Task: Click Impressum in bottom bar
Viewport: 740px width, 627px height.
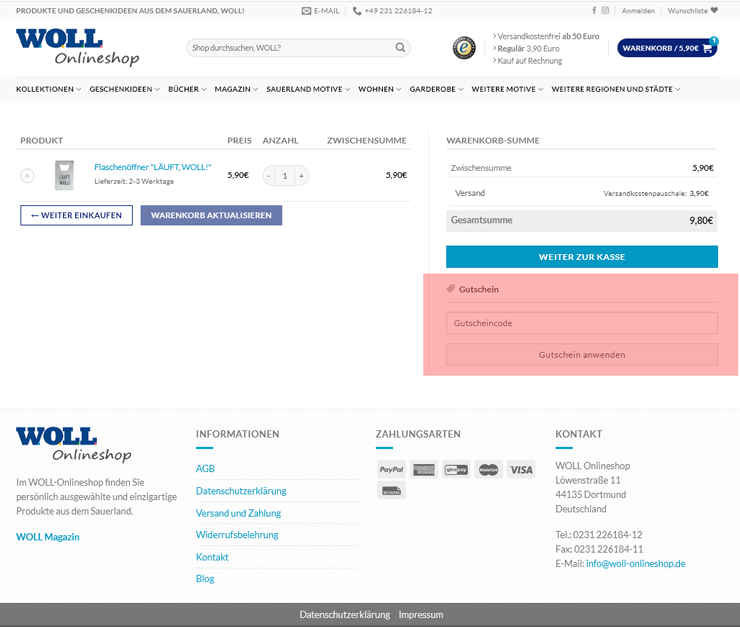Action: click(421, 615)
